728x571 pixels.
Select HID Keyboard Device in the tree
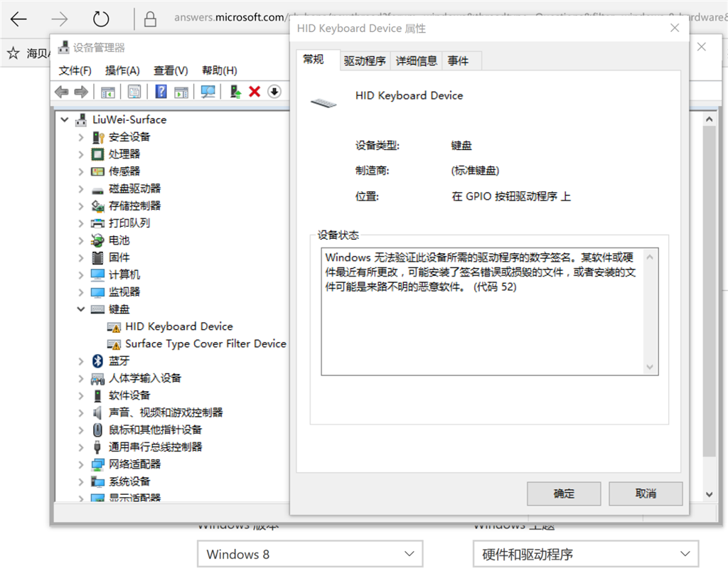pos(178,327)
